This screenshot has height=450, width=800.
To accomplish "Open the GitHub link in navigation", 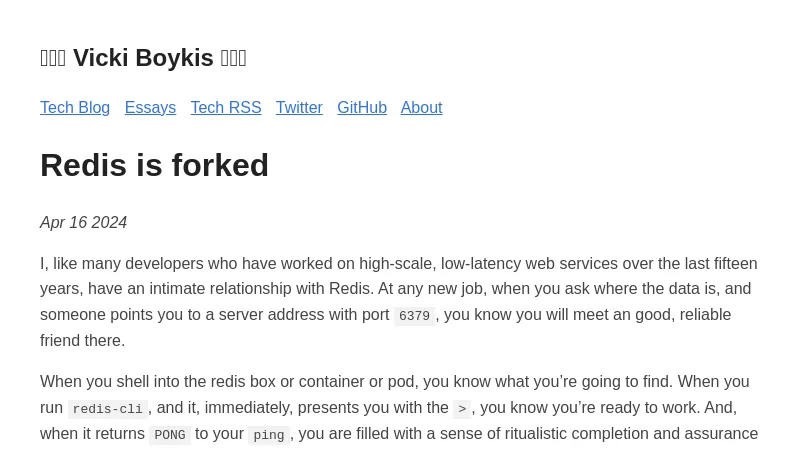I will point(361,108).
